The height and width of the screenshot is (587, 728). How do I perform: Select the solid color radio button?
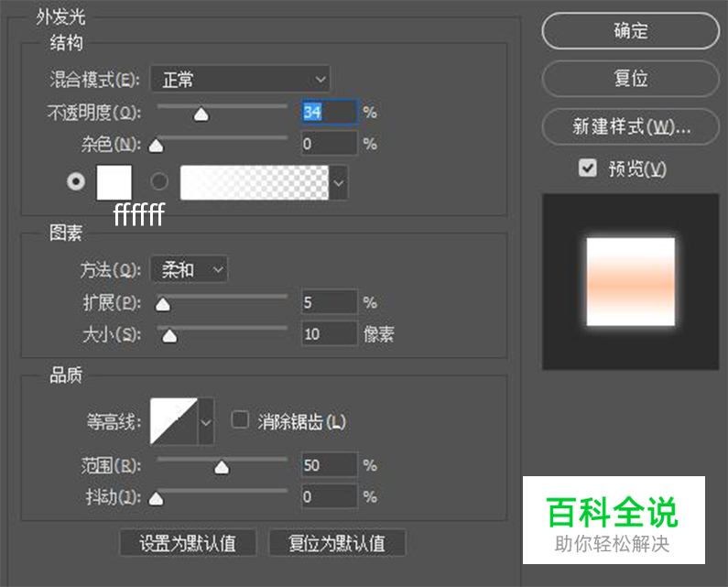tap(76, 182)
